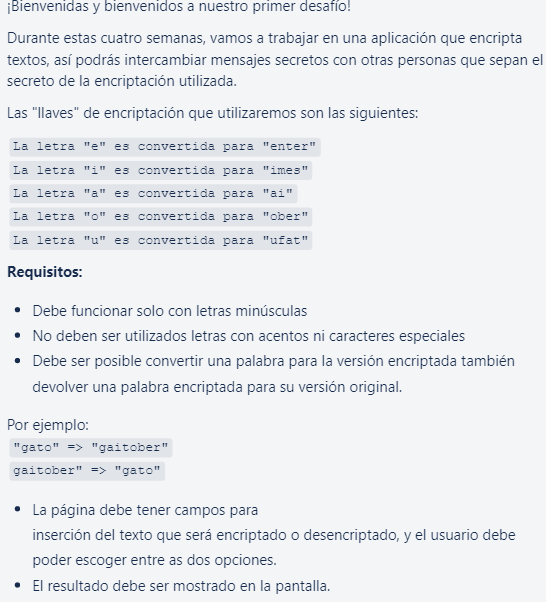This screenshot has height=602, width=546.
Task: Click the code line about letter "i" to "imes"
Action: click(x=160, y=170)
